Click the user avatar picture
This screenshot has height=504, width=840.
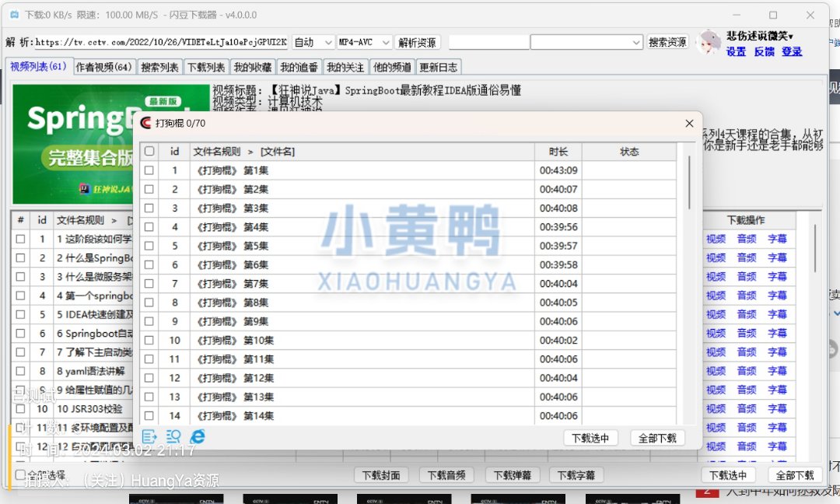709,42
